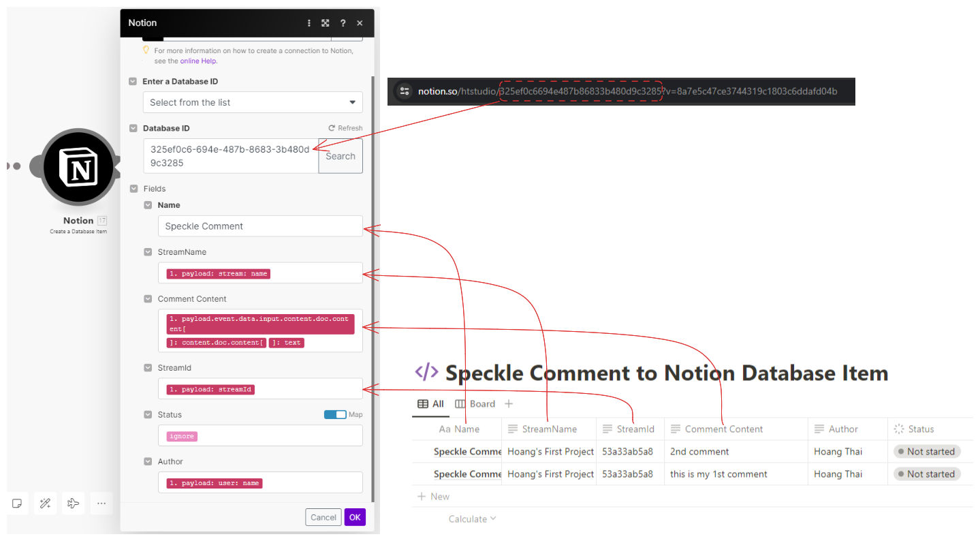Open the three-dot more menu in bottom toolbar
This screenshot has height=541, width=980.
101,504
